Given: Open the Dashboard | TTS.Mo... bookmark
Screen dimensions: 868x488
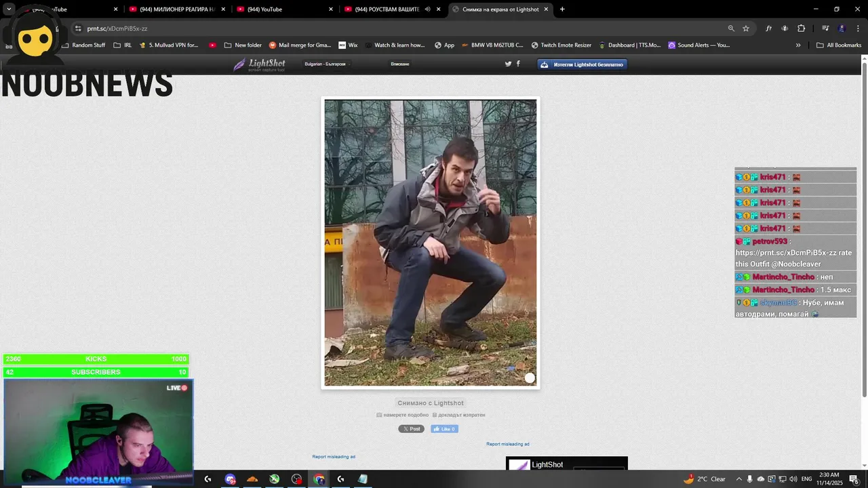Looking at the screenshot, I should coord(630,45).
